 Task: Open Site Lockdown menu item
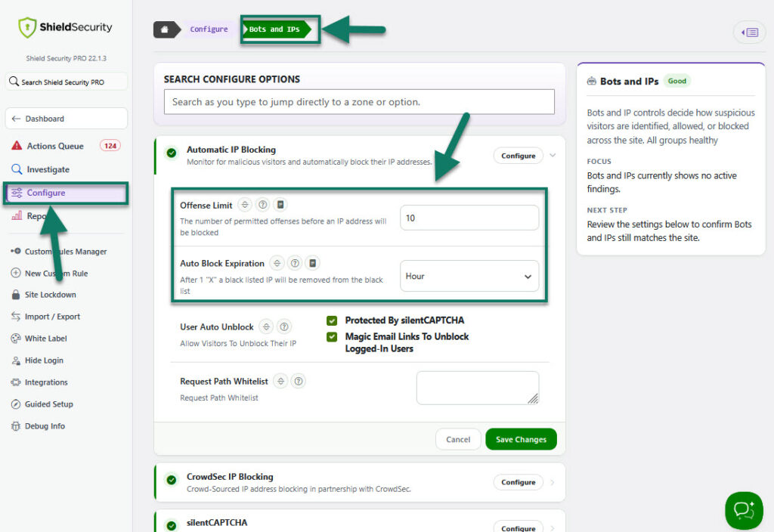51,295
